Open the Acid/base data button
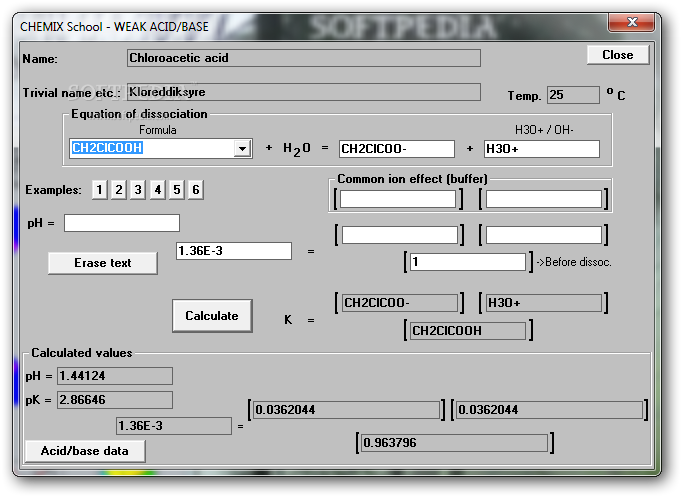682x497 pixels. (x=85, y=451)
